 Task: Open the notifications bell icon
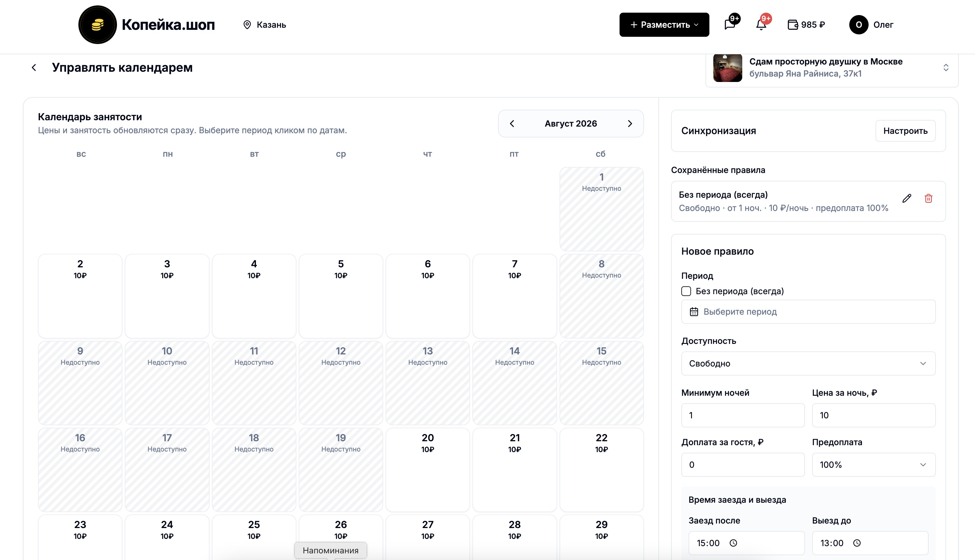pos(761,25)
